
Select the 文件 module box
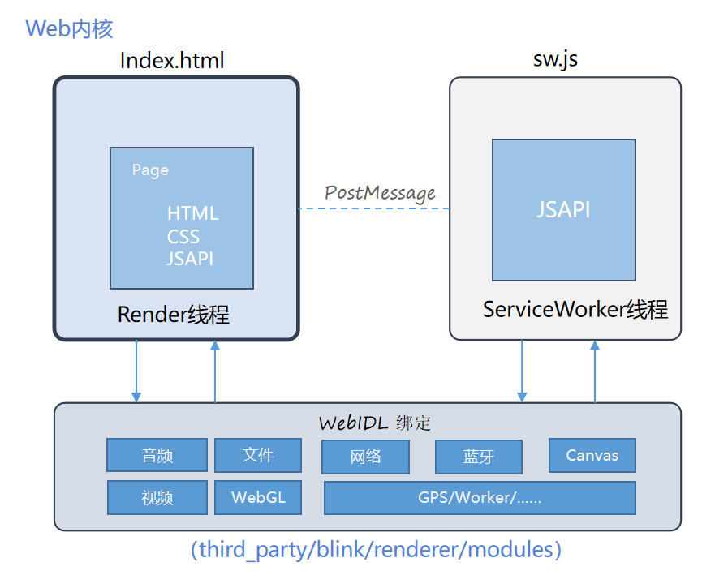(x=257, y=455)
